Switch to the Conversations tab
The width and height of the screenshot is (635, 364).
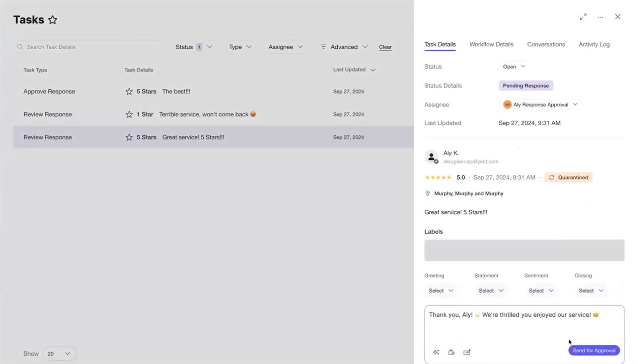[x=546, y=44]
